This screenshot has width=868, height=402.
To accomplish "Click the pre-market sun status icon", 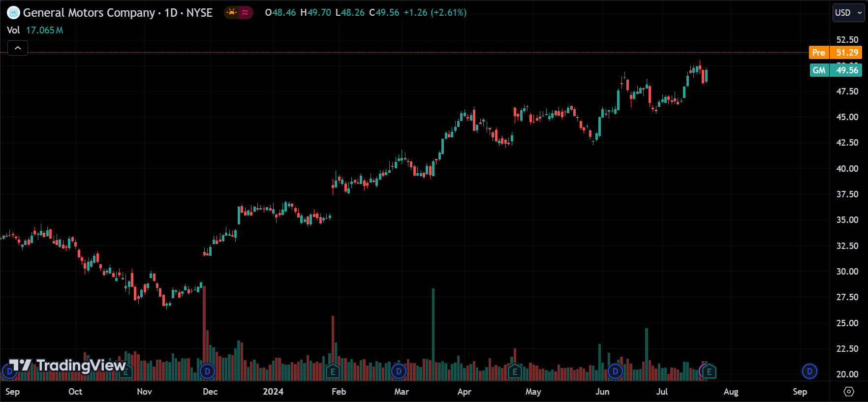I will (232, 13).
